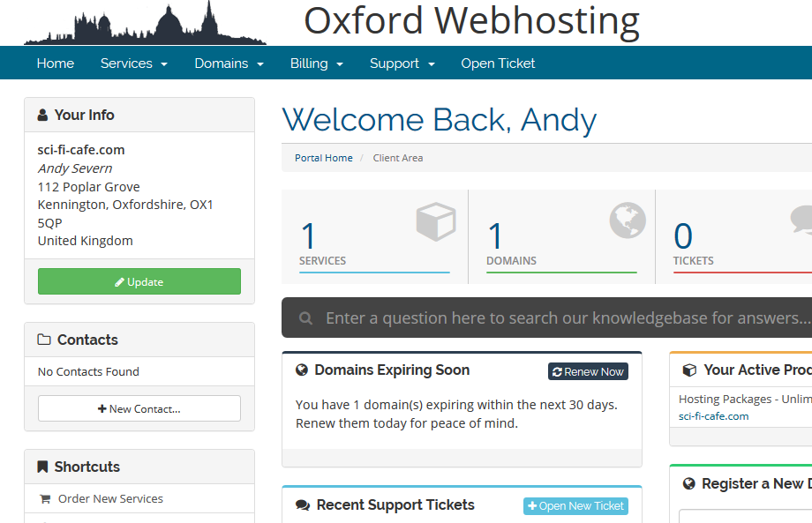Click the cube icon beside Your Active Products

[x=689, y=370]
